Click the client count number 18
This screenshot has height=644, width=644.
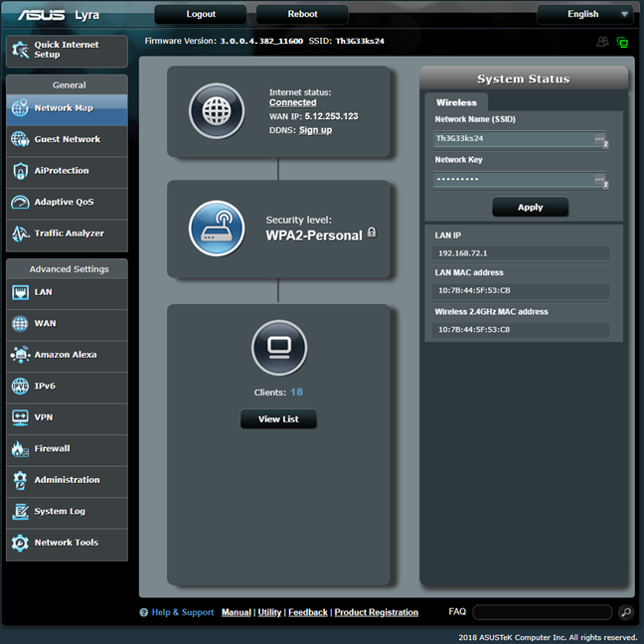pos(296,393)
